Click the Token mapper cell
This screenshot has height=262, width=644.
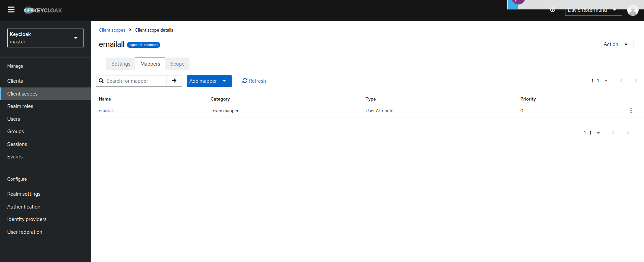pyautogui.click(x=225, y=111)
